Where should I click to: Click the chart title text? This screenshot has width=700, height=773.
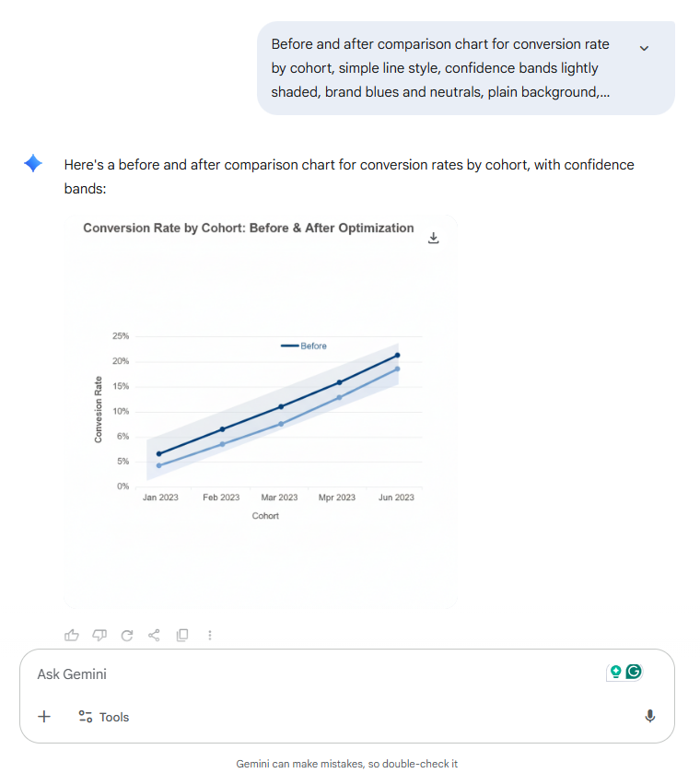tap(248, 228)
